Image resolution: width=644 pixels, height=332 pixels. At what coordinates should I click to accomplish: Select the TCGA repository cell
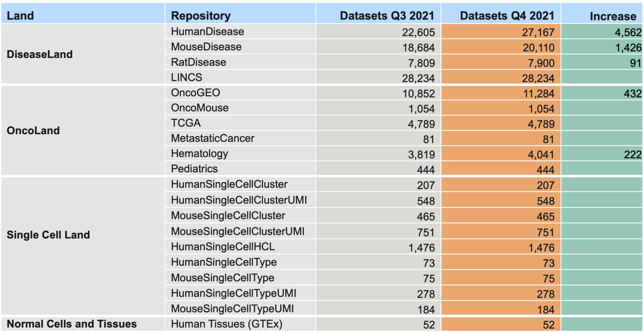coord(186,123)
